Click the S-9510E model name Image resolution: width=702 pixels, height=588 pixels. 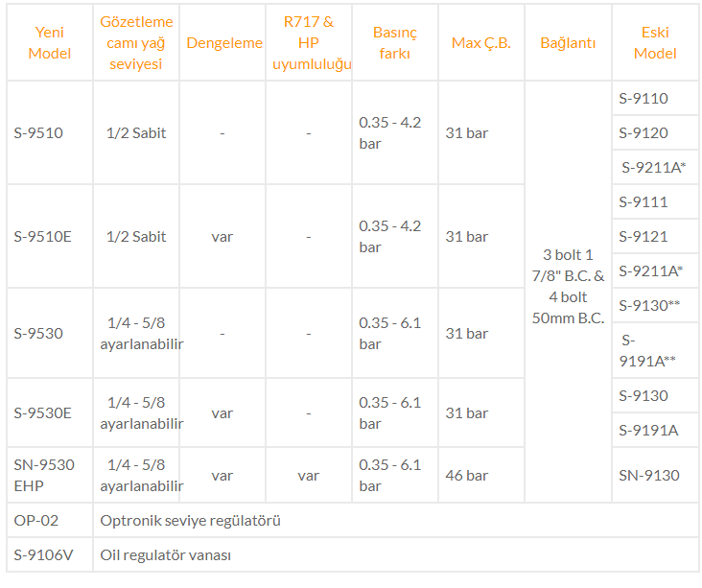pos(42,237)
